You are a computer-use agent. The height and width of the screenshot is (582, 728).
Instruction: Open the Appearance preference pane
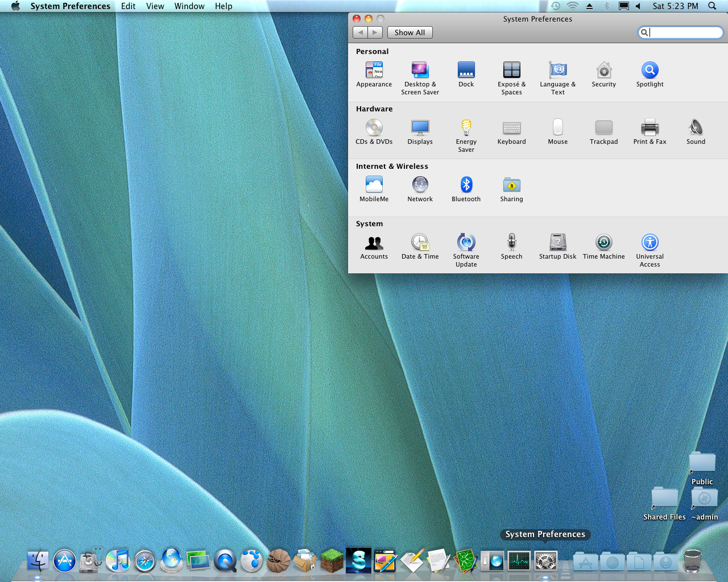click(x=374, y=74)
